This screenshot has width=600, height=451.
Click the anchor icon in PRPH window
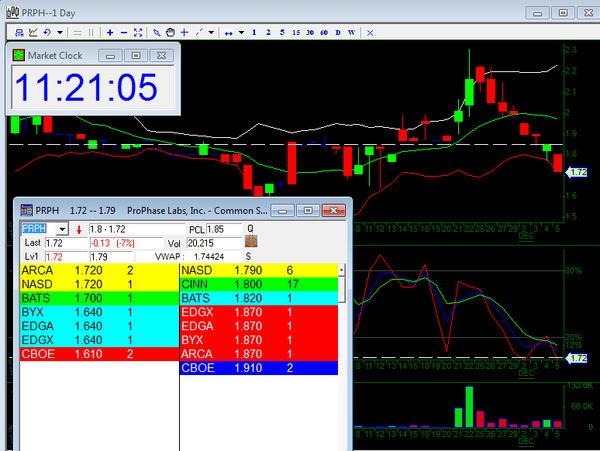pos(251,241)
